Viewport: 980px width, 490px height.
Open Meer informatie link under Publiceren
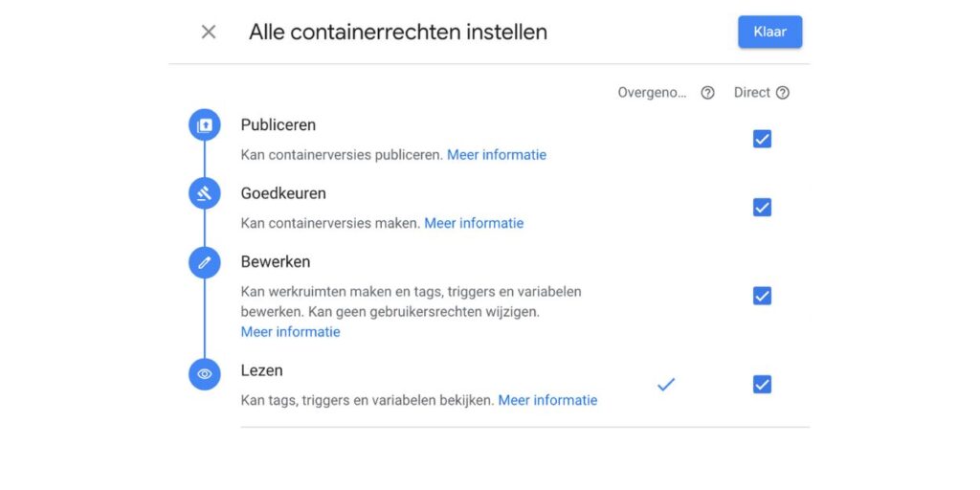coord(497,154)
